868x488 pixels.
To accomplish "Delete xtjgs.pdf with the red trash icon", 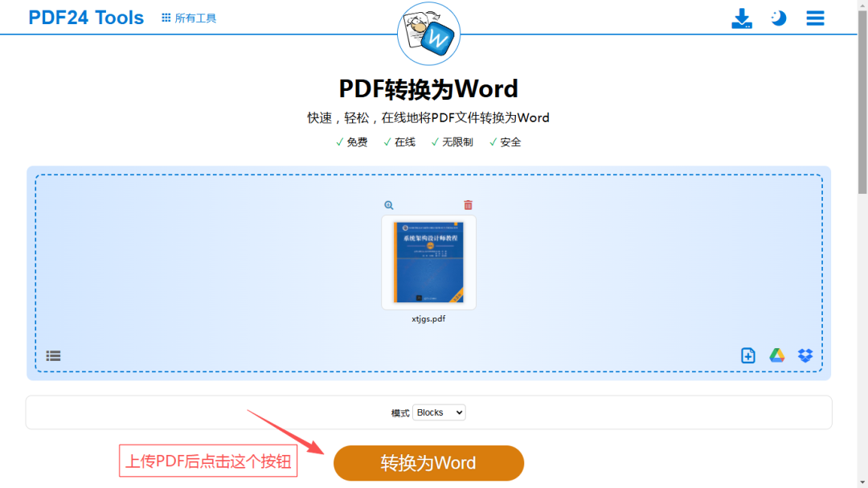I will coord(468,205).
